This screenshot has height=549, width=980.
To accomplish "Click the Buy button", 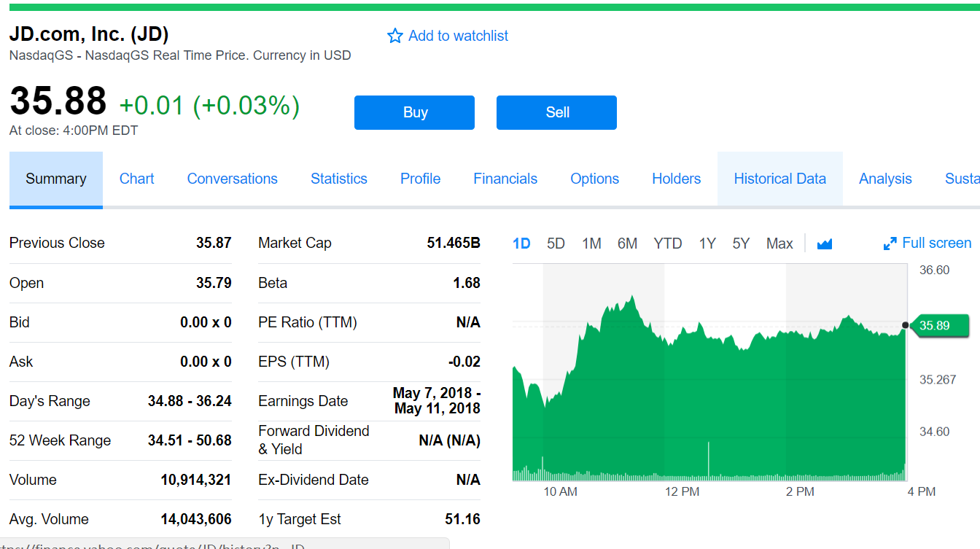I will (414, 112).
